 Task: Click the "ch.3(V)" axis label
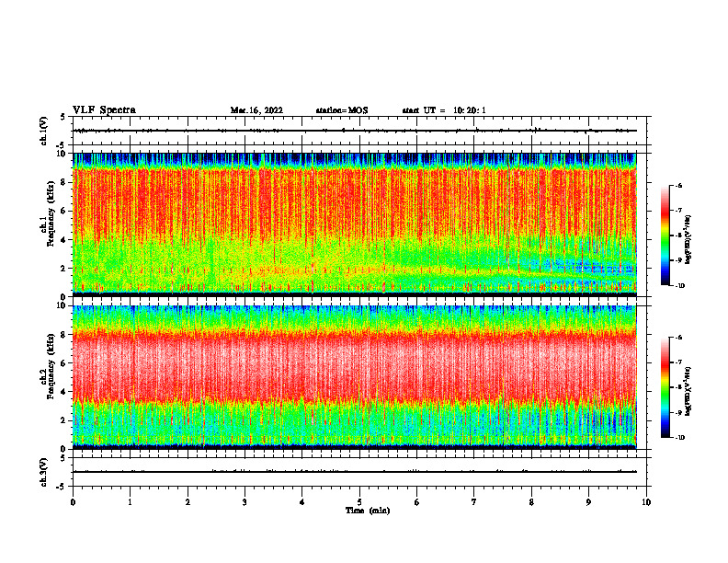pyautogui.click(x=43, y=472)
